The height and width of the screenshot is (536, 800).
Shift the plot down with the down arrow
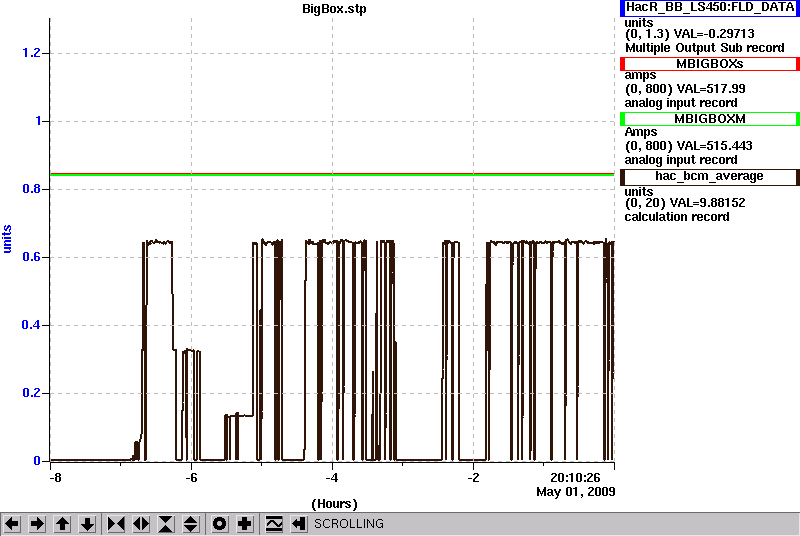pyautogui.click(x=88, y=524)
